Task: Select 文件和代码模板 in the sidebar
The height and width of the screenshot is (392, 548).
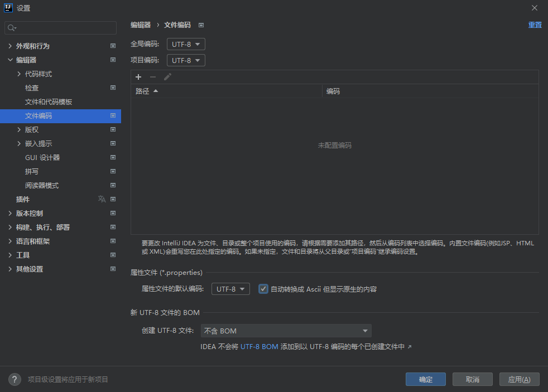Action: coord(49,101)
